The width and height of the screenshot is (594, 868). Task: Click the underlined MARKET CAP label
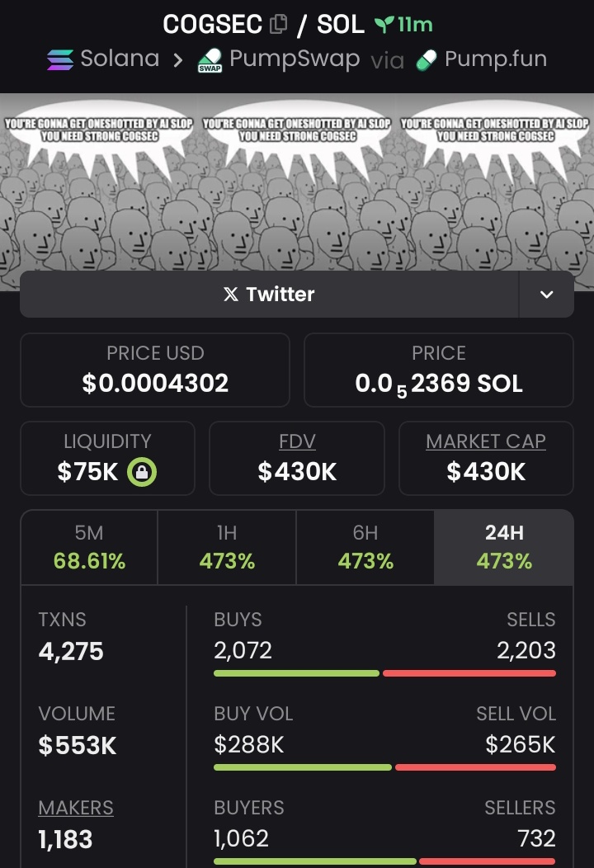(x=486, y=441)
